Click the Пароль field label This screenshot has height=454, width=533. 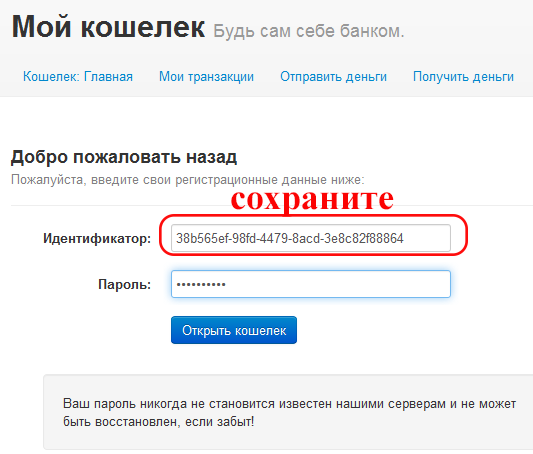click(124, 284)
